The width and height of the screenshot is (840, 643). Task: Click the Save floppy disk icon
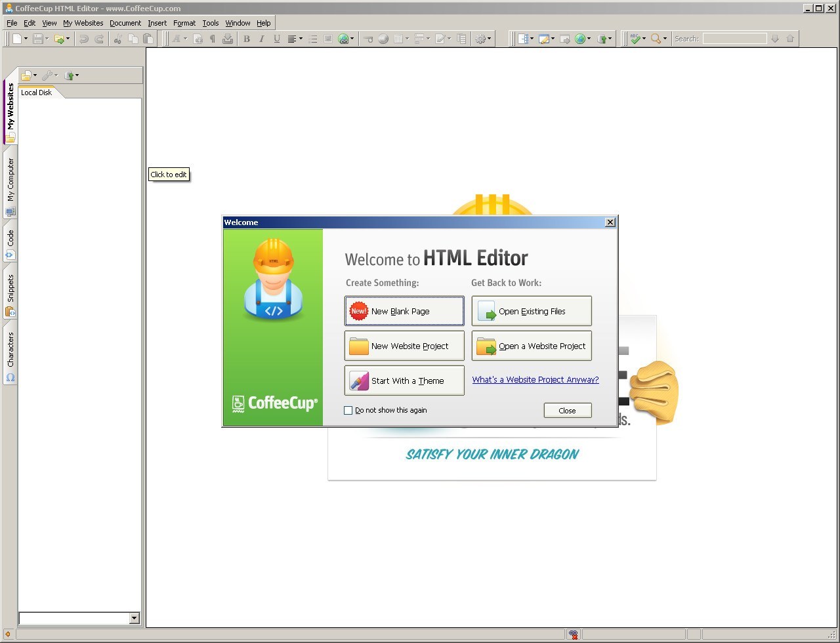pyautogui.click(x=38, y=39)
